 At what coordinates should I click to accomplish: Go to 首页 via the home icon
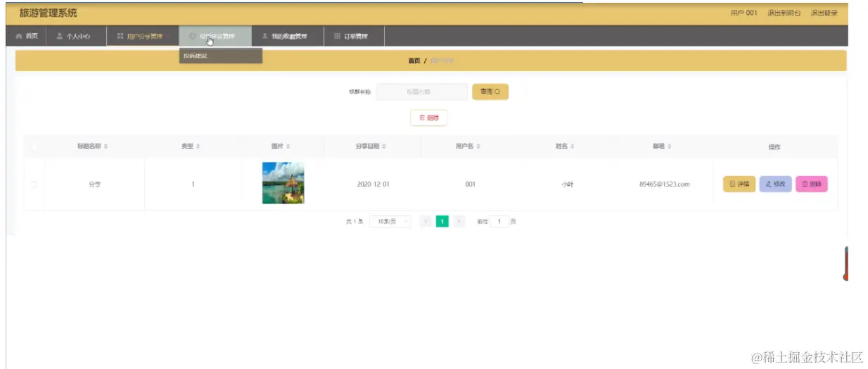19,36
